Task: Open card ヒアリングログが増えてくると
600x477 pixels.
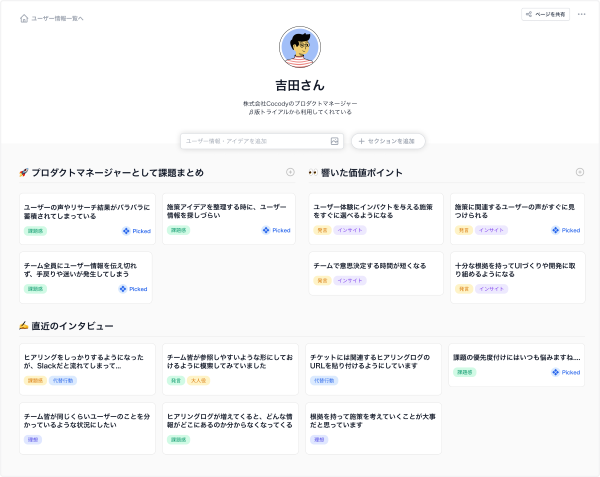Action: coord(230,428)
